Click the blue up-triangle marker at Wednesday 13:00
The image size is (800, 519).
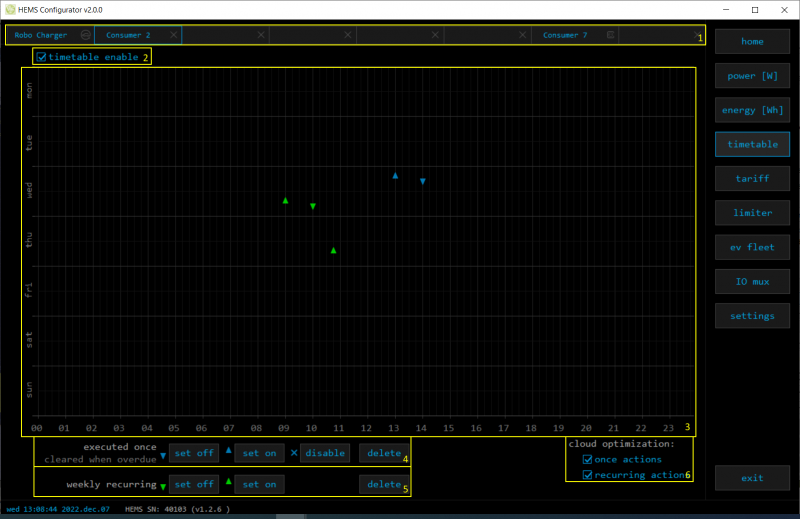point(395,176)
